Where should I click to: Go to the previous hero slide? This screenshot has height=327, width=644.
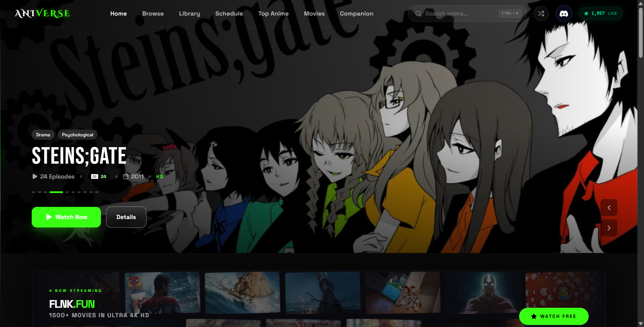pos(609,208)
